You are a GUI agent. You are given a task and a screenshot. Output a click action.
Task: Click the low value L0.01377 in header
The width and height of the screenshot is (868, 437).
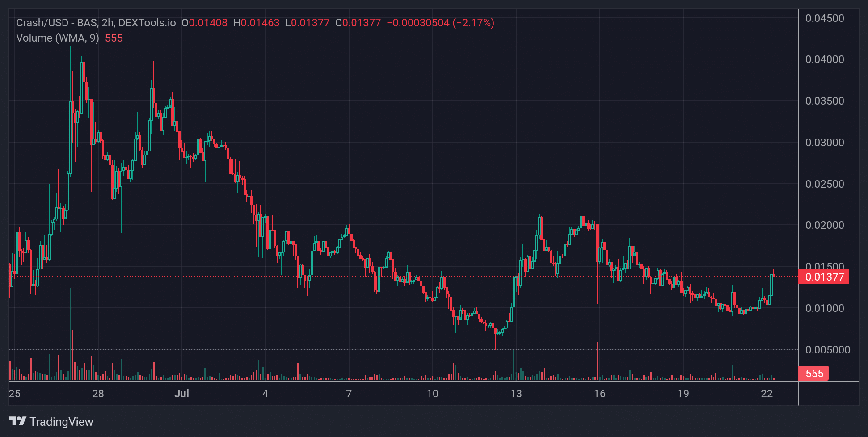(x=307, y=23)
